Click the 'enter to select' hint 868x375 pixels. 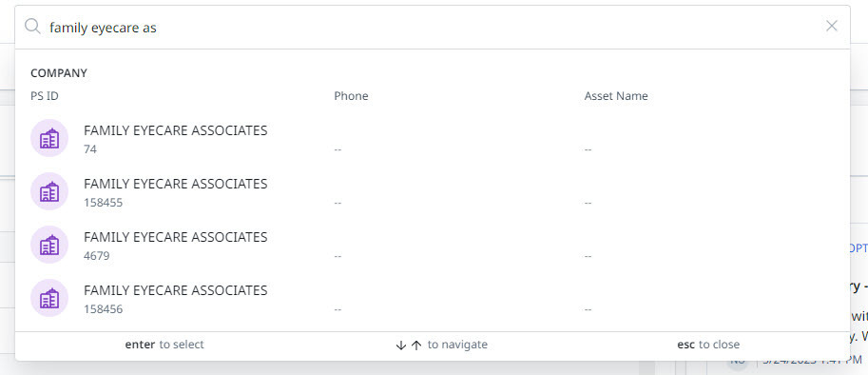click(x=164, y=345)
